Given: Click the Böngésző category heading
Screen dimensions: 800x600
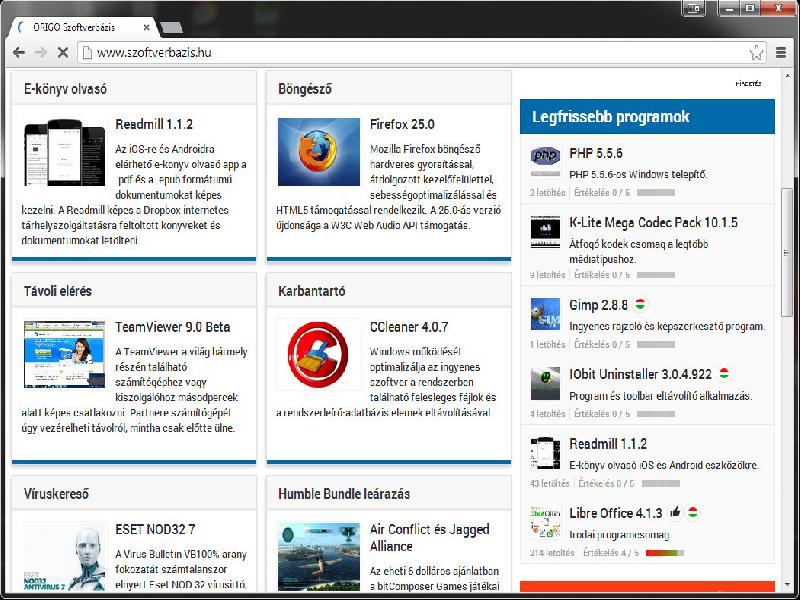Looking at the screenshot, I should pos(305,89).
